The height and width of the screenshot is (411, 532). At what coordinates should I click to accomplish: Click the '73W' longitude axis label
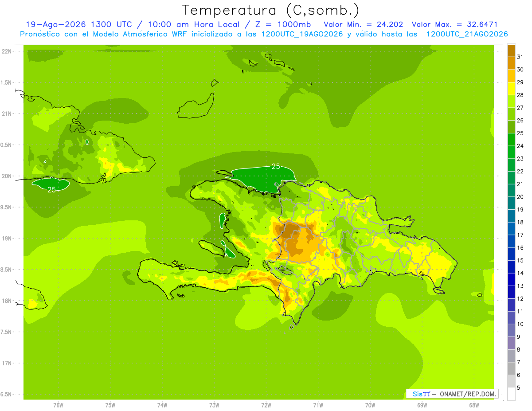214,405
